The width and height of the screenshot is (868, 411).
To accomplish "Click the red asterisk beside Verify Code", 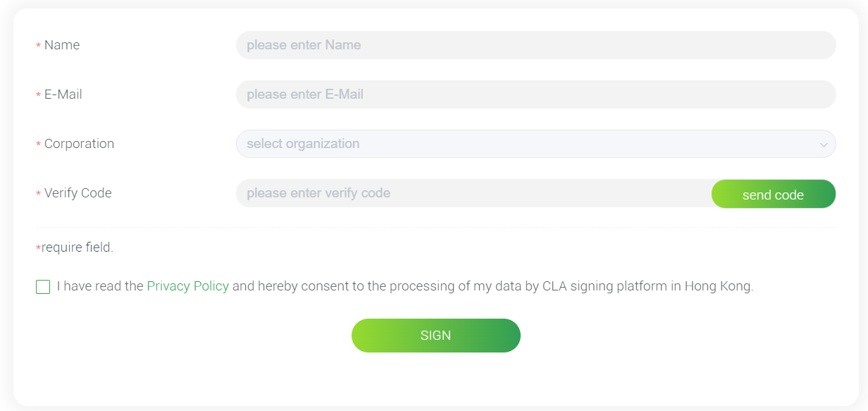I will [38, 195].
